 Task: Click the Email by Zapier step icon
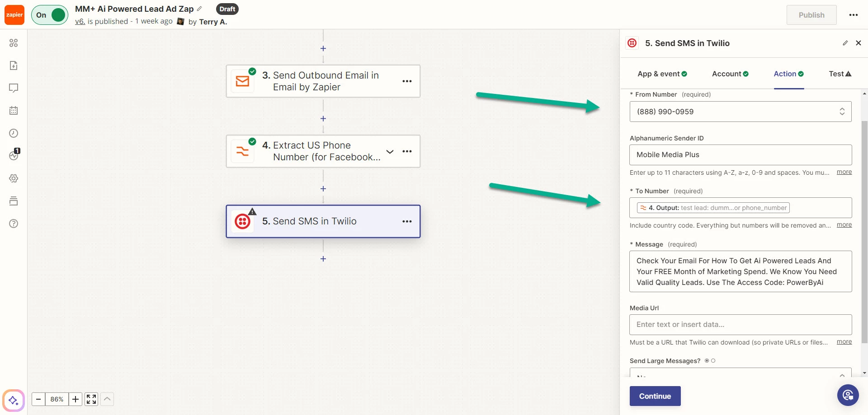pos(243,81)
